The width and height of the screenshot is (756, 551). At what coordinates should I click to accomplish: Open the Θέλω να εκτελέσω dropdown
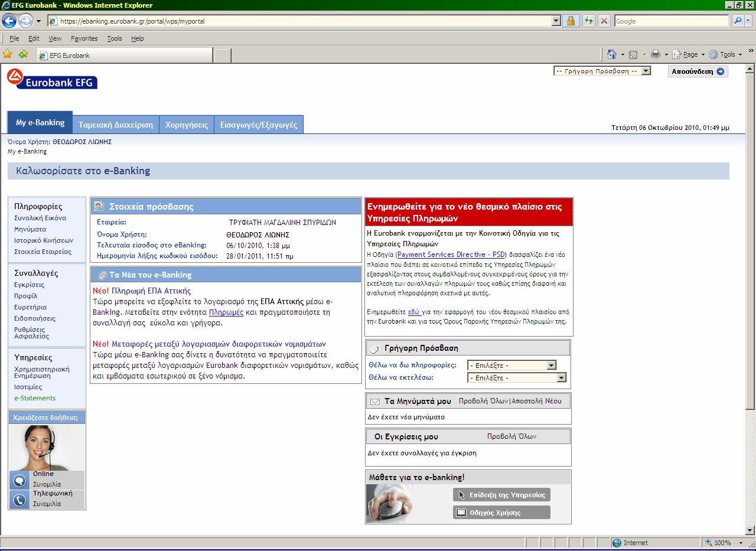click(x=517, y=377)
